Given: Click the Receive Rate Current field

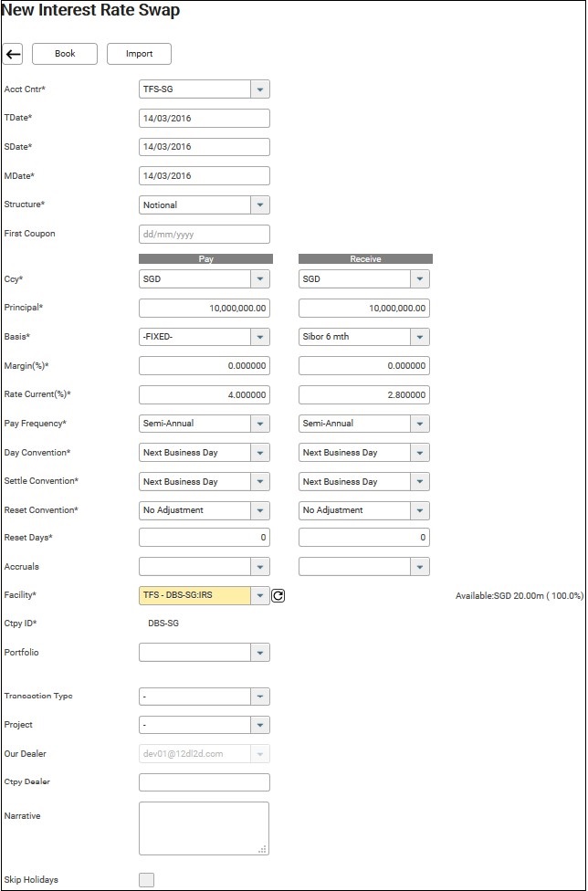Looking at the screenshot, I should pyautogui.click(x=363, y=395).
